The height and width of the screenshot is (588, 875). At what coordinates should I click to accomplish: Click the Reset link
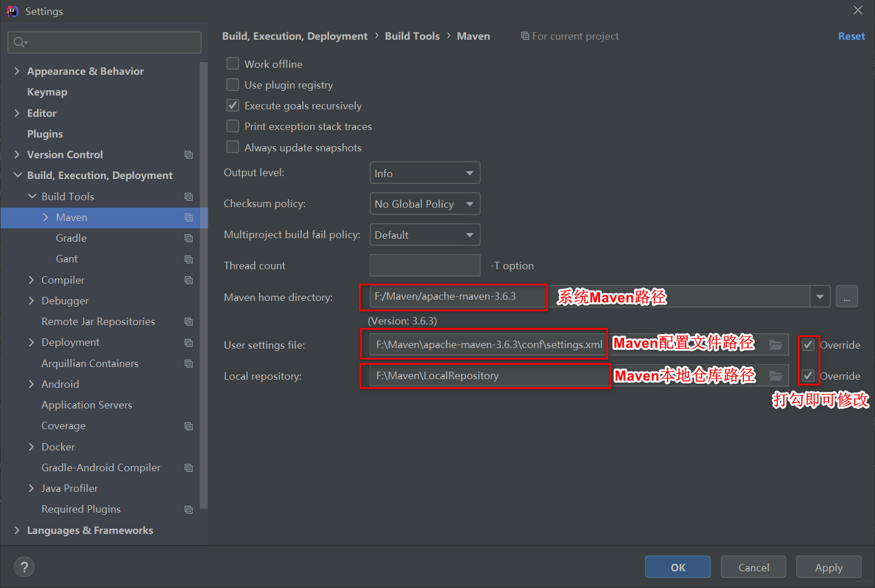[x=851, y=36]
